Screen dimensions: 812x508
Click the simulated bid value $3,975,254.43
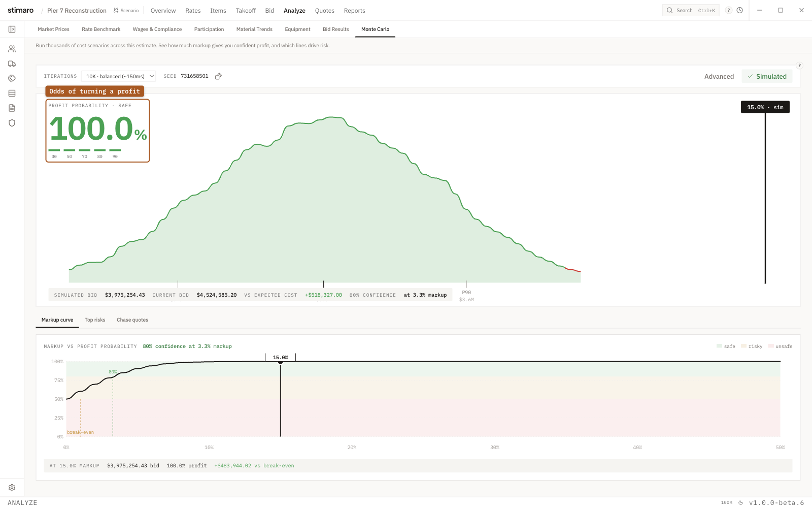125,295
